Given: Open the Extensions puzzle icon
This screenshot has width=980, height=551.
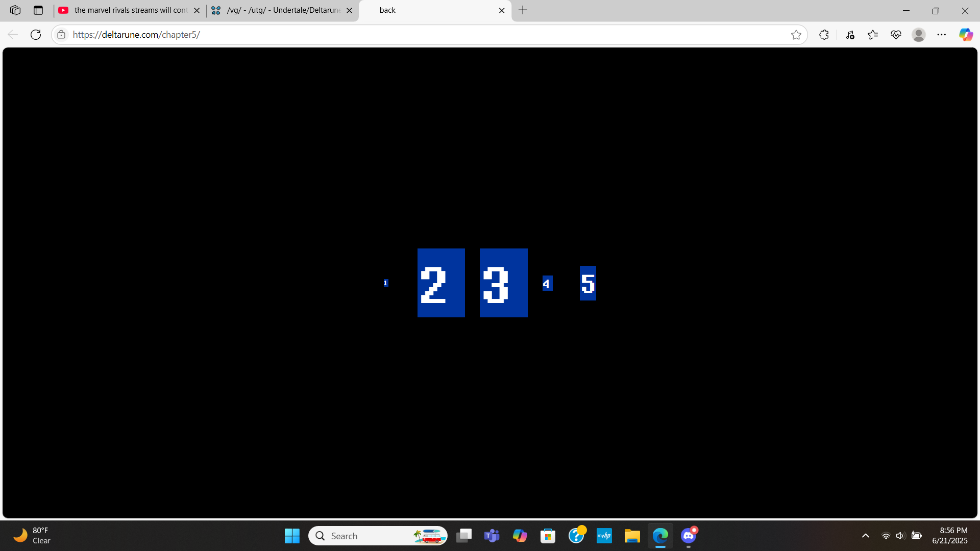Looking at the screenshot, I should pos(824,35).
